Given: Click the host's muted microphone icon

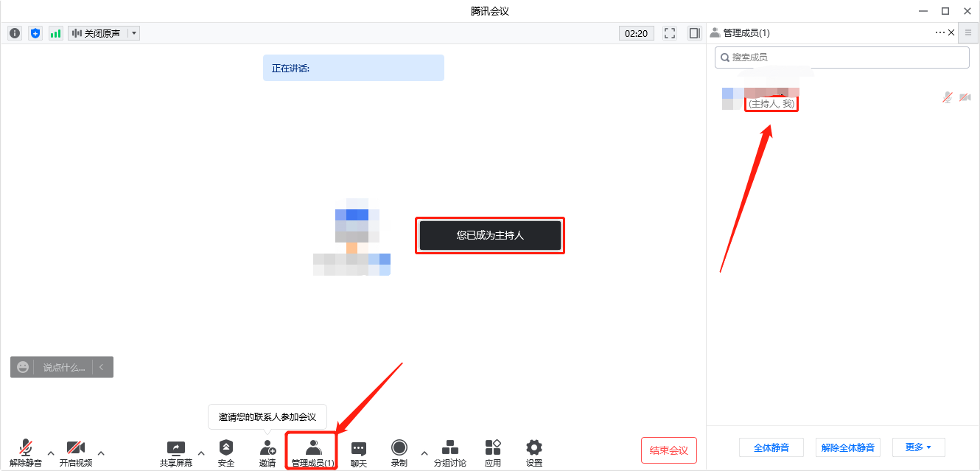Looking at the screenshot, I should (x=948, y=97).
